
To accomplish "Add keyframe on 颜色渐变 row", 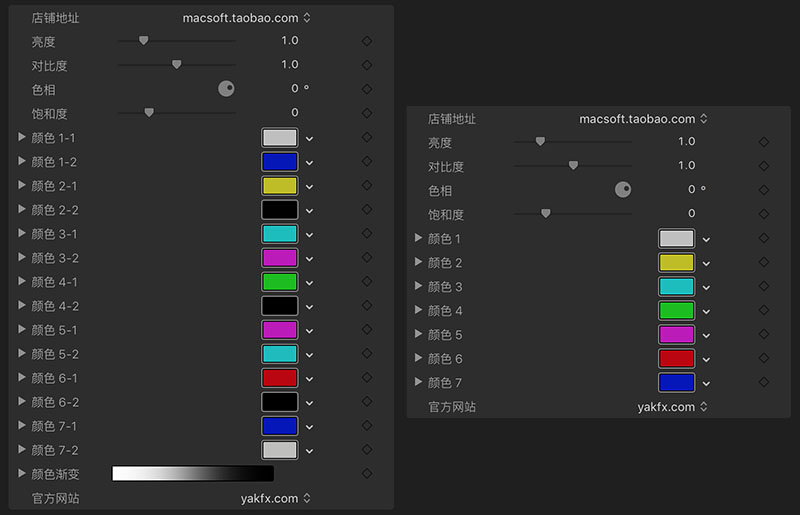I will point(366,473).
